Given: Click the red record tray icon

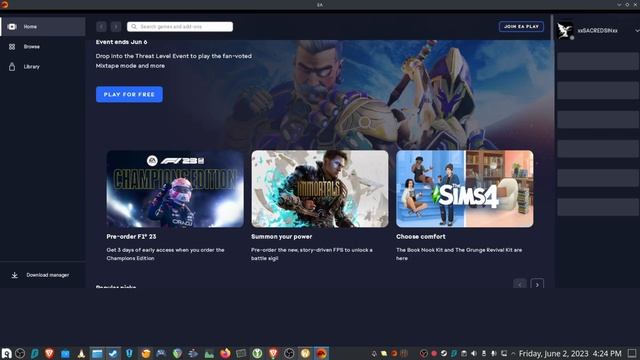Looking at the screenshot, I should pos(434,353).
